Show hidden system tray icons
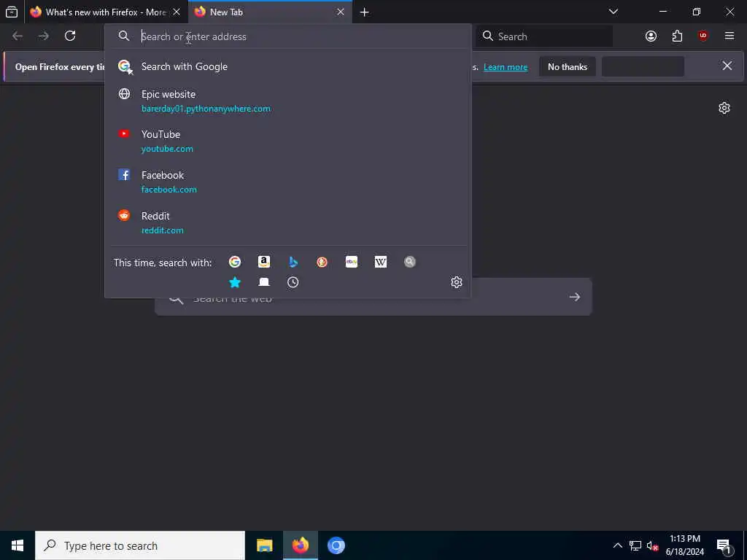 (x=617, y=545)
